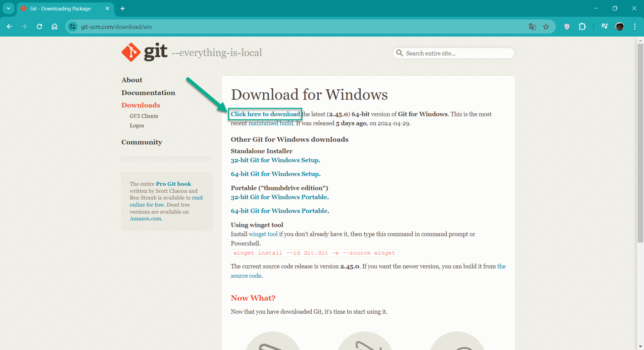
Task: Close the Git Downloading Package tab
Action: pyautogui.click(x=107, y=8)
